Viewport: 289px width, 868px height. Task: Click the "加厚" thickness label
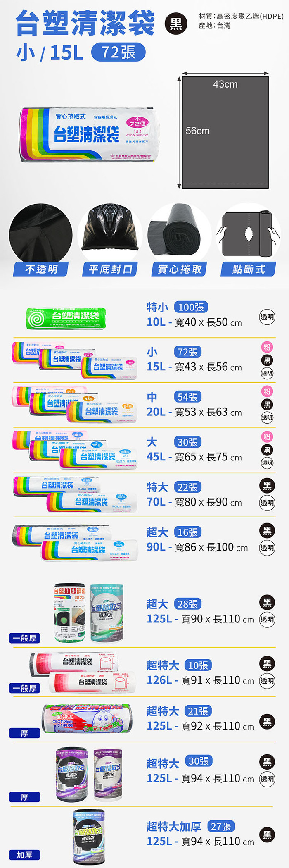(x=25, y=855)
